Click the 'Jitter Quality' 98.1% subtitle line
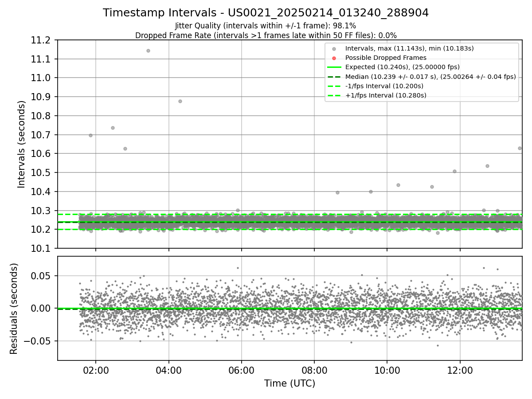Image resolution: width=532 pixels, height=399 pixels. [266, 26]
